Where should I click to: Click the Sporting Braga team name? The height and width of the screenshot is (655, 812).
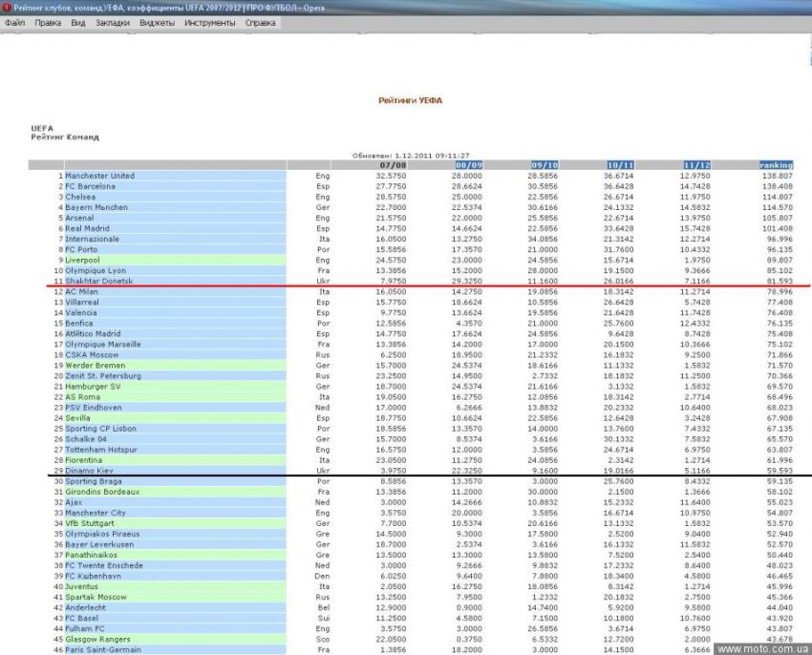[x=94, y=481]
